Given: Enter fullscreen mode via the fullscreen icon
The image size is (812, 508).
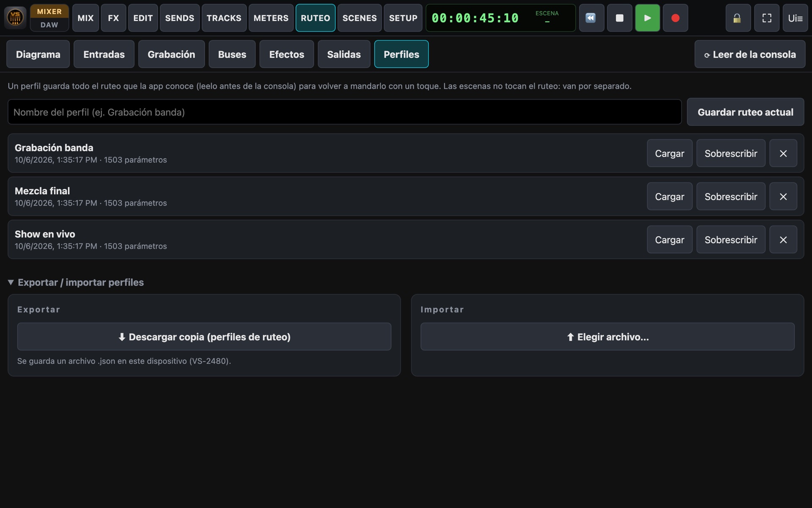Looking at the screenshot, I should tap(767, 18).
